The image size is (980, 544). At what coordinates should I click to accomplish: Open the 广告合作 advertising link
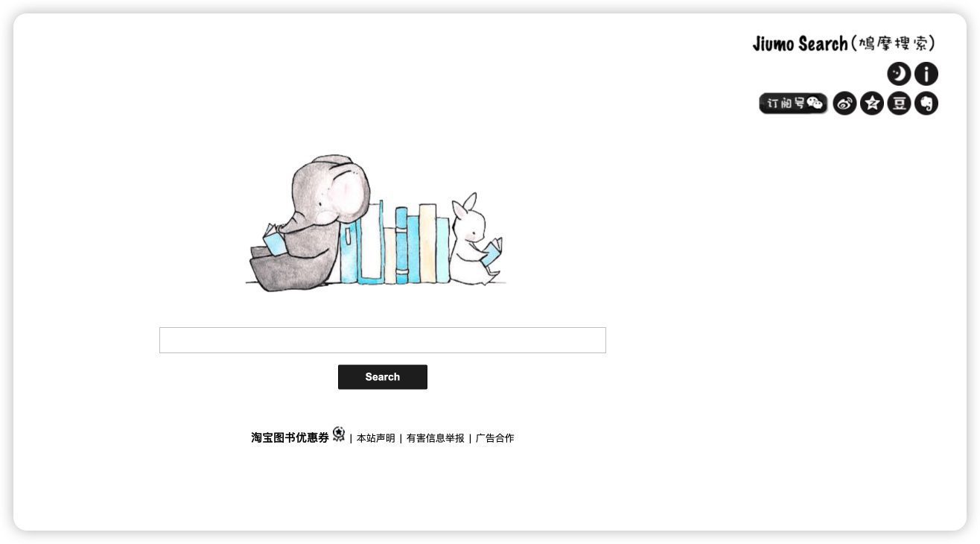(495, 438)
